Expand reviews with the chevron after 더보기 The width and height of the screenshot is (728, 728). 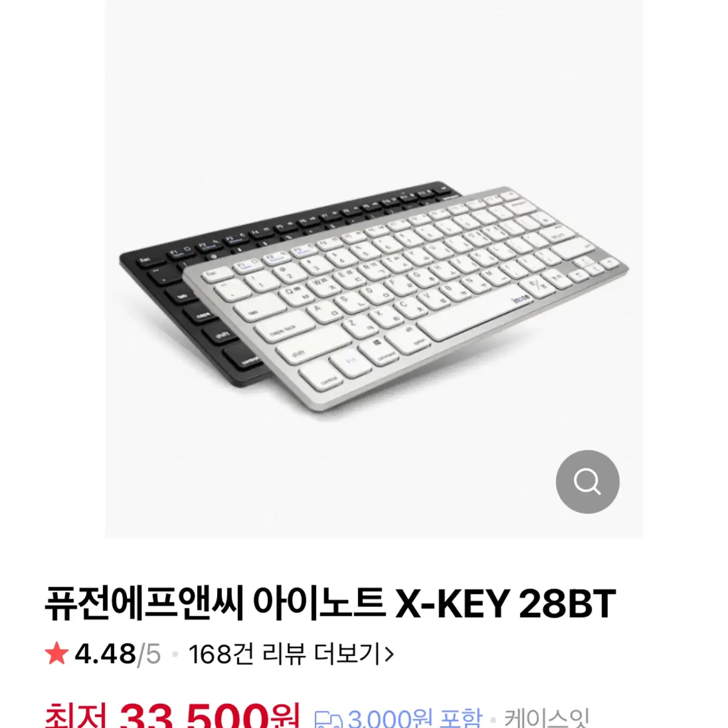pos(389,654)
